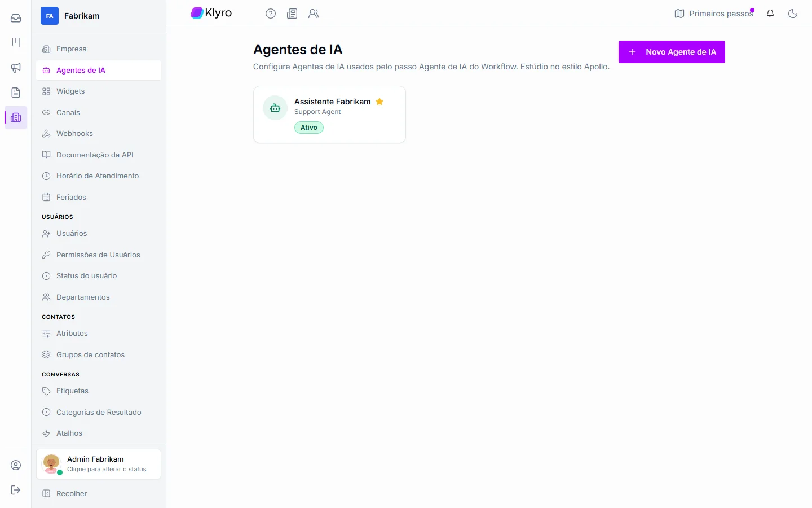Toggle dark mode moon icon
This screenshot has height=508, width=812.
(793, 14)
